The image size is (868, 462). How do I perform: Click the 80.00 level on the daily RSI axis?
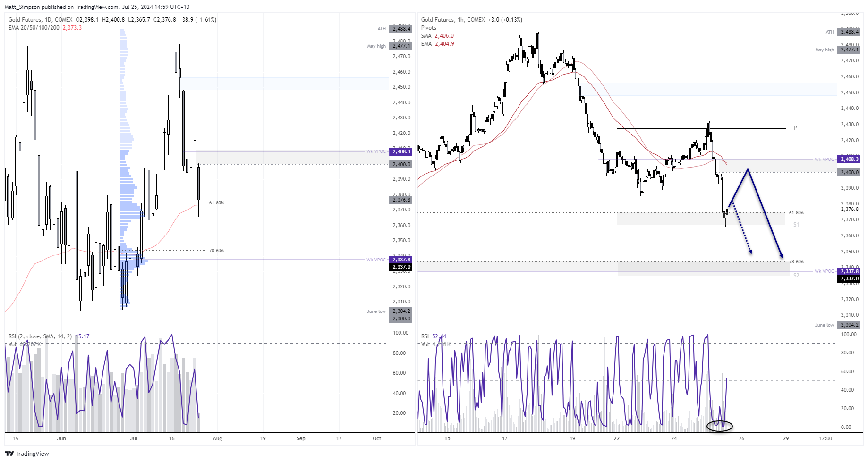tap(400, 353)
